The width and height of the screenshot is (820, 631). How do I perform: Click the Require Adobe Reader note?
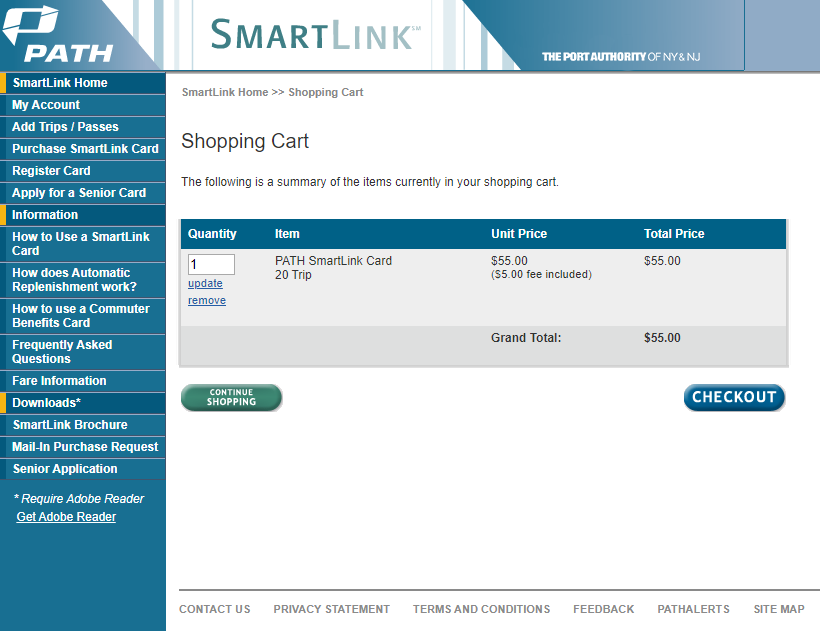click(78, 499)
